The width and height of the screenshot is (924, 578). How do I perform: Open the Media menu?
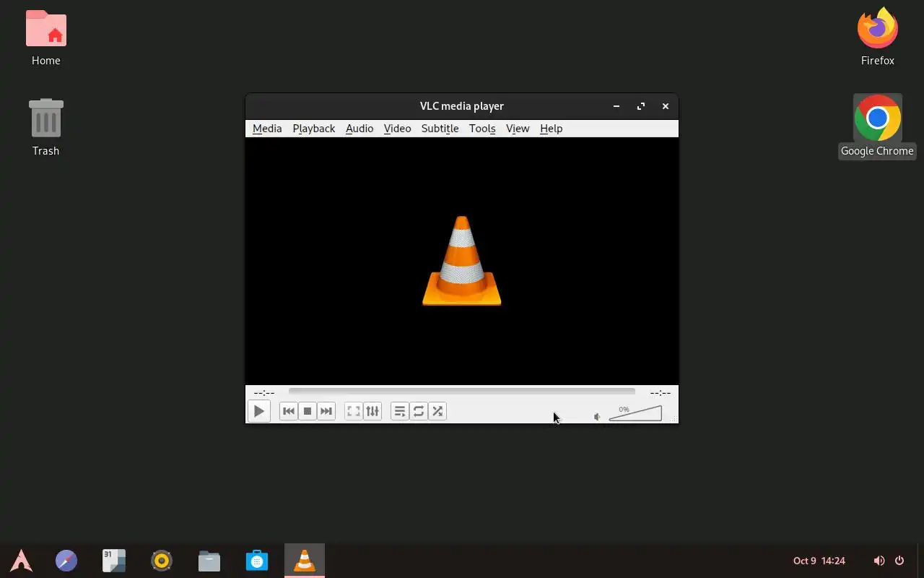click(267, 129)
